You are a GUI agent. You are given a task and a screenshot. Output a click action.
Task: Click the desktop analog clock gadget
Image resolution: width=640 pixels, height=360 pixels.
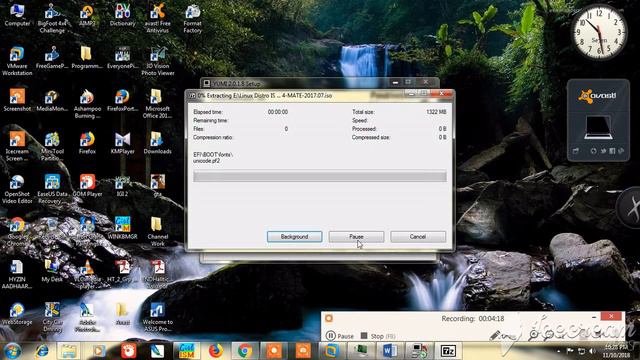click(x=598, y=32)
